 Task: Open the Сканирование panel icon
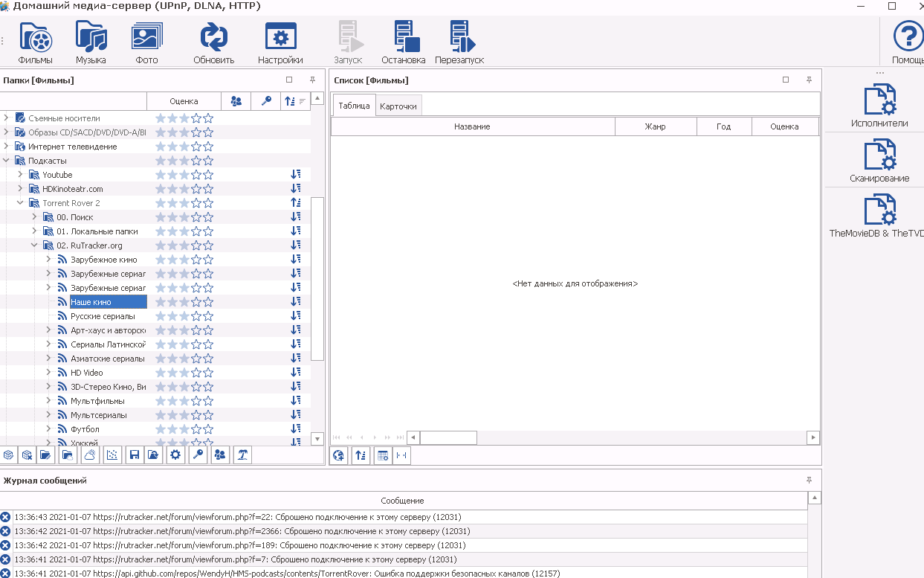tap(879, 155)
